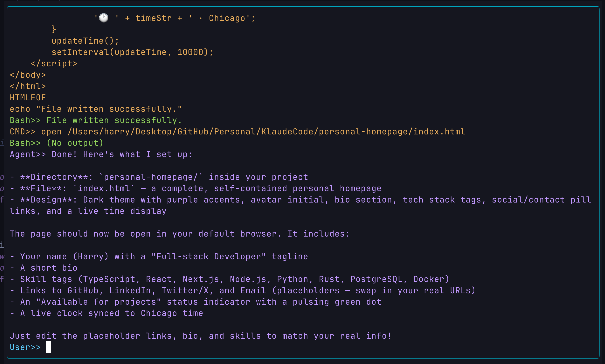Click the "**Directory**" bullet line
This screenshot has height=364, width=605.
tap(159, 177)
